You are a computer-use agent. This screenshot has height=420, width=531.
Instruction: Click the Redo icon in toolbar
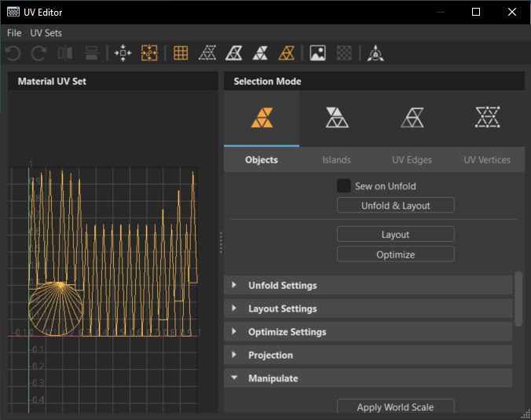[38, 53]
